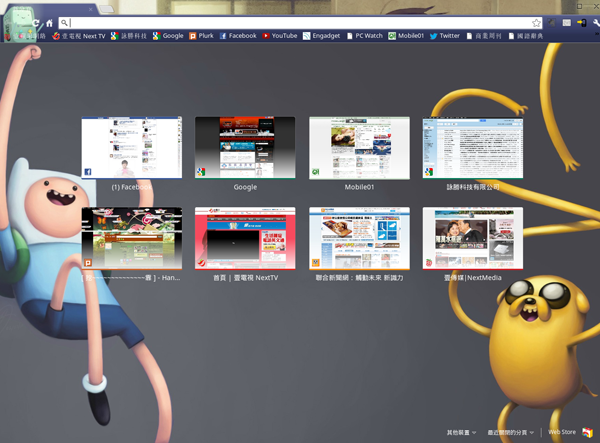Click the Chrome Web Store icon
600x443 pixels.
587,432
